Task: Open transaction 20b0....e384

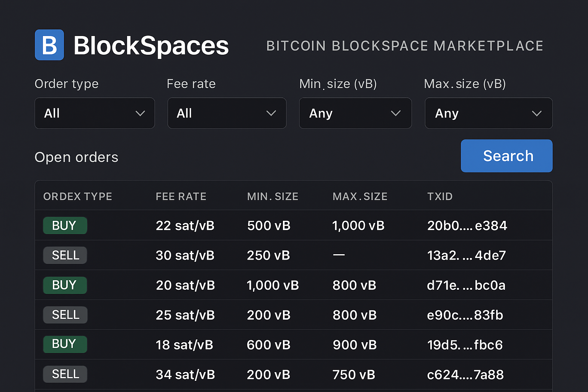Action: [467, 225]
